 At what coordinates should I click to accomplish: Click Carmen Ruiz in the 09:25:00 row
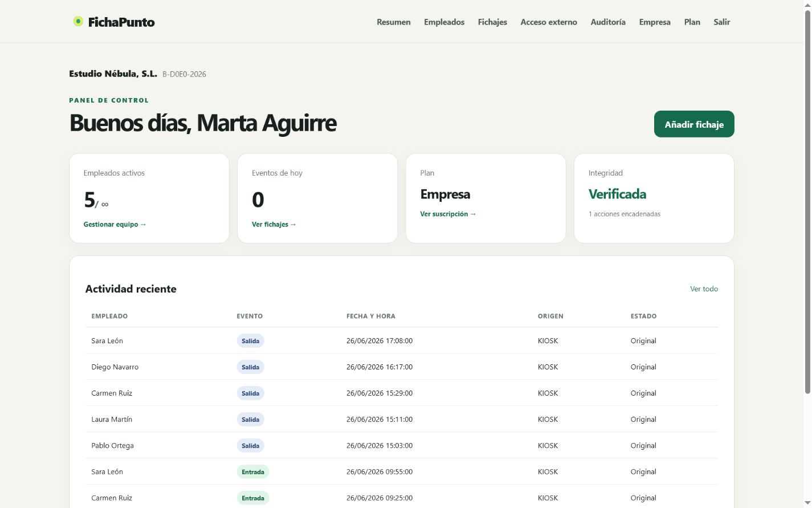(x=112, y=498)
